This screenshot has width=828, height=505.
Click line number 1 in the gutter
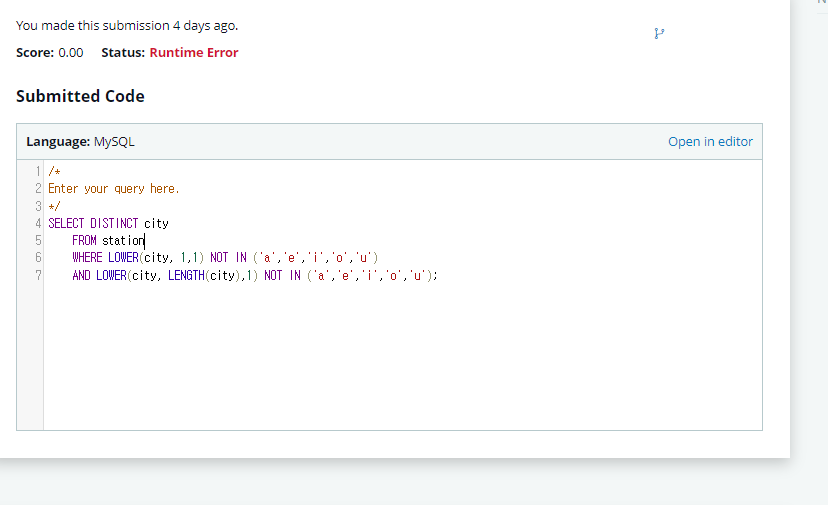[38, 171]
